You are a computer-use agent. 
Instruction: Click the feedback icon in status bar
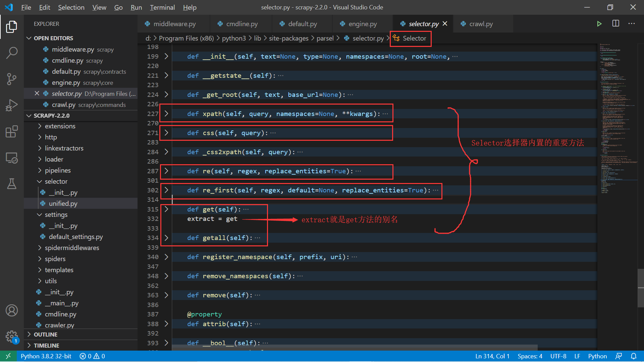(619, 356)
